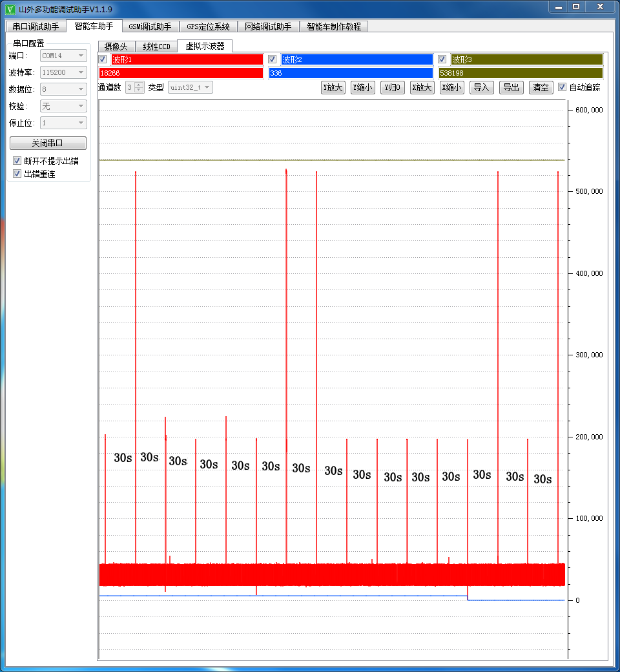Click the X放大 button
Image resolution: width=620 pixels, height=672 pixels.
[x=422, y=87]
